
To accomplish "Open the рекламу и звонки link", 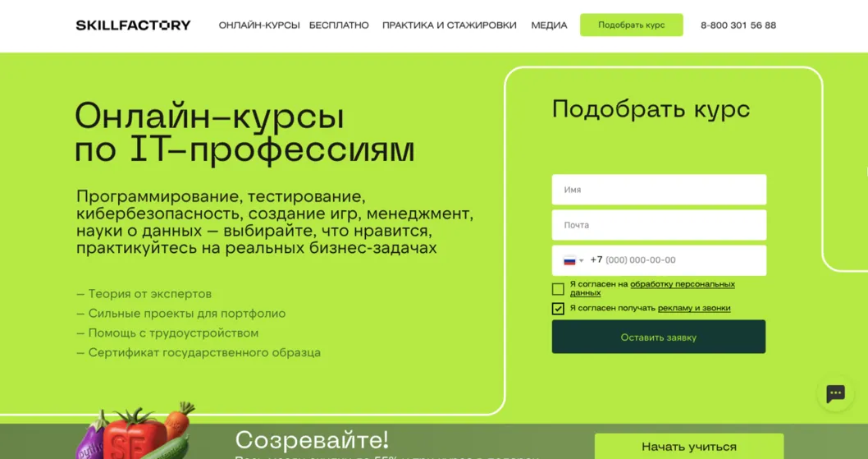I will (x=693, y=309).
